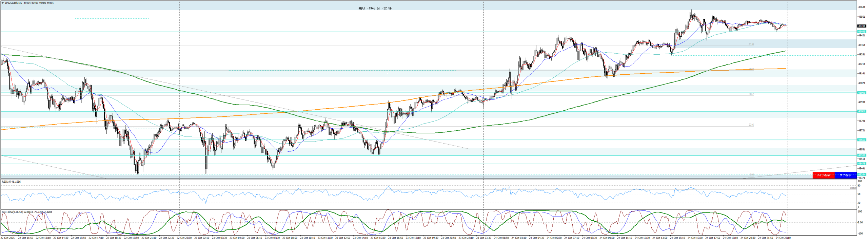Click the cyan 48394 price level tag
This screenshot has height=241, width=868.
pyautogui.click(x=861, y=175)
